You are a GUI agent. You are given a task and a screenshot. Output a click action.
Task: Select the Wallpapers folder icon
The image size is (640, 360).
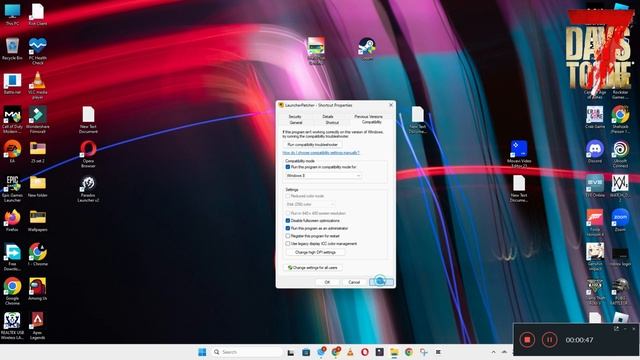point(38,220)
